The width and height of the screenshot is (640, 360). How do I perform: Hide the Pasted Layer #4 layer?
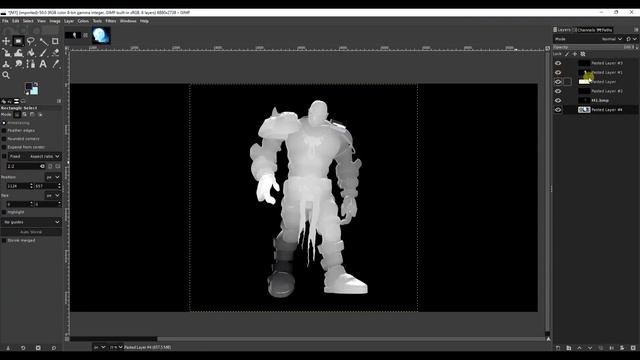[x=558, y=110]
